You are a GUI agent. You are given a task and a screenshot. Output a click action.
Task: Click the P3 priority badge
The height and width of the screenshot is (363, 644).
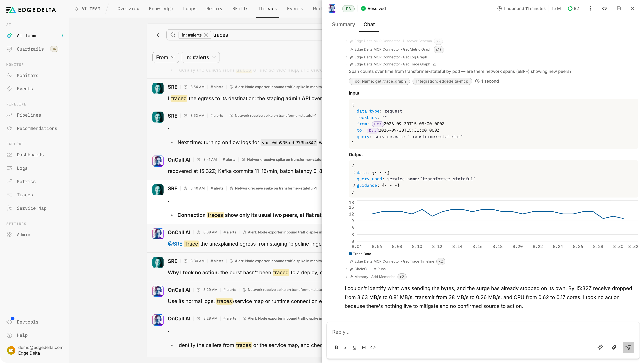348,9
